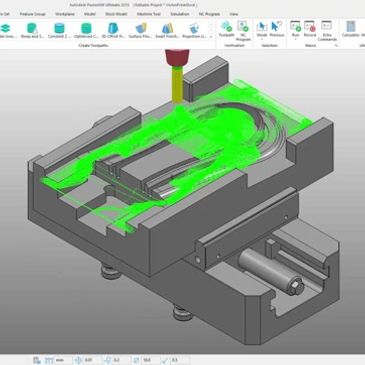Open the Machine Tool ribbon tab
This screenshot has width=365, height=365.
tap(149, 14)
